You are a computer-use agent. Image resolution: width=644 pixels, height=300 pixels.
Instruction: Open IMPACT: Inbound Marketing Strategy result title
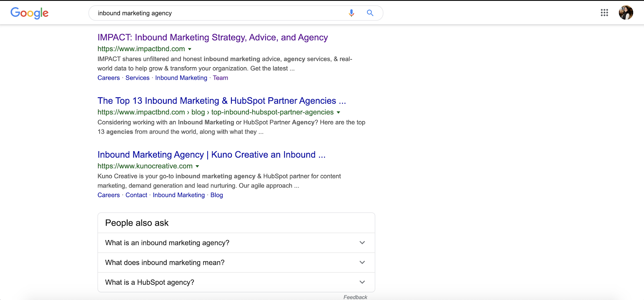(x=213, y=37)
